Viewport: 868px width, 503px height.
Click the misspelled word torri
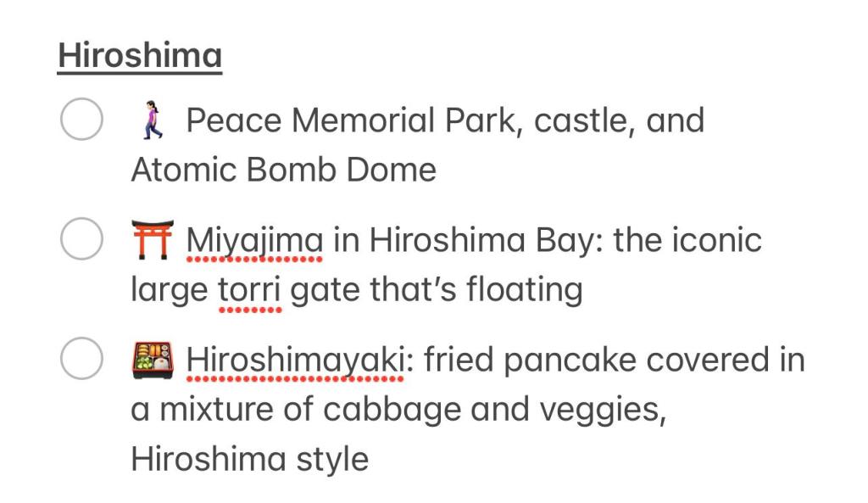tap(249, 290)
